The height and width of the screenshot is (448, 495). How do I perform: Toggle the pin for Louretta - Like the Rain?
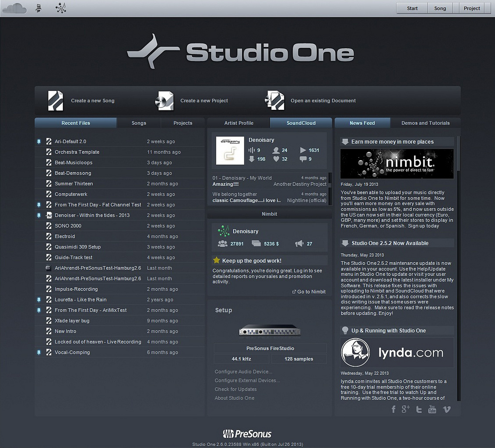tap(39, 299)
